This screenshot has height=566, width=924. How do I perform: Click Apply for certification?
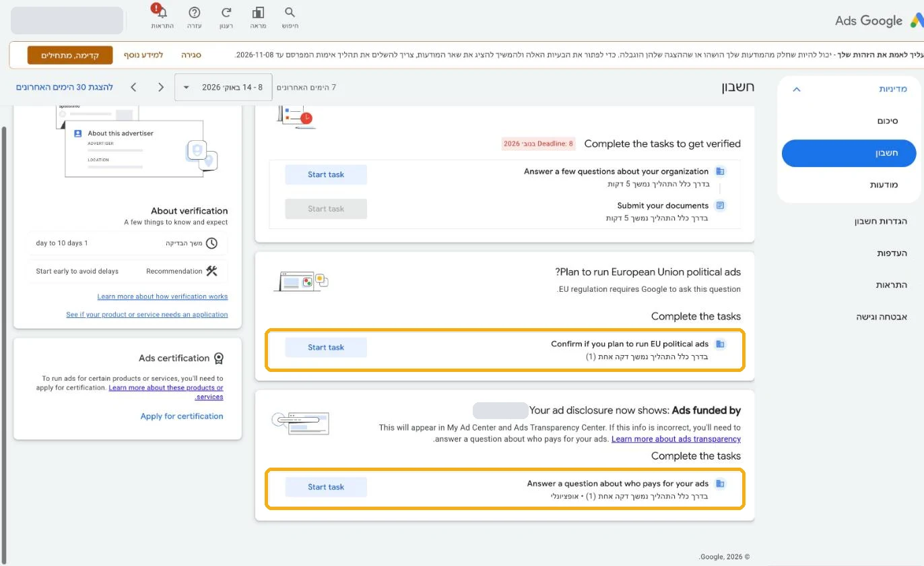(x=182, y=416)
